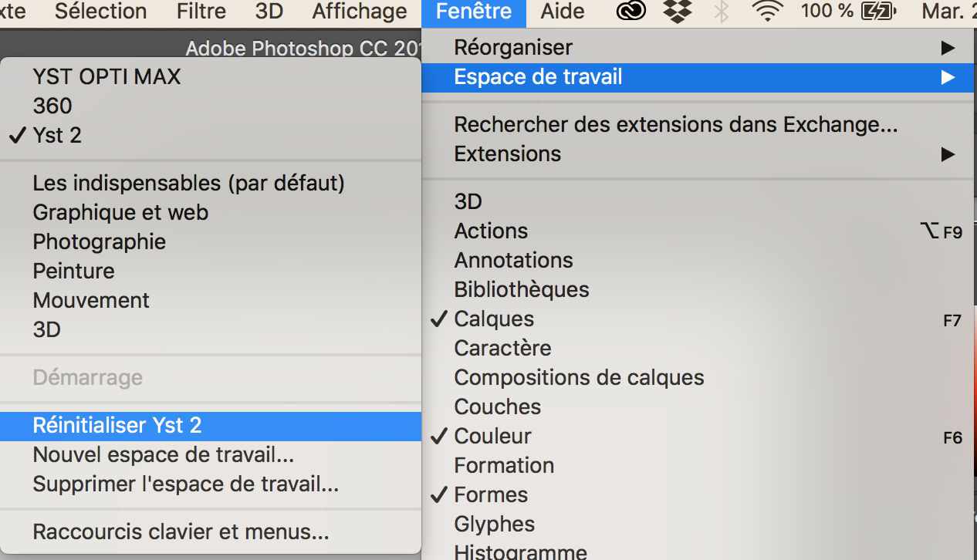Toggle the Calques panel visibility
Viewport: 977px width, 560px height.
[494, 319]
